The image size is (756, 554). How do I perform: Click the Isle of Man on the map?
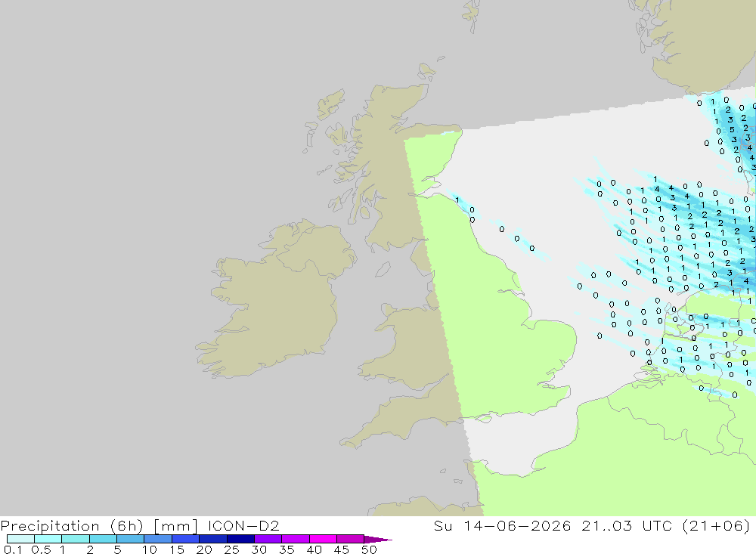pos(383,269)
